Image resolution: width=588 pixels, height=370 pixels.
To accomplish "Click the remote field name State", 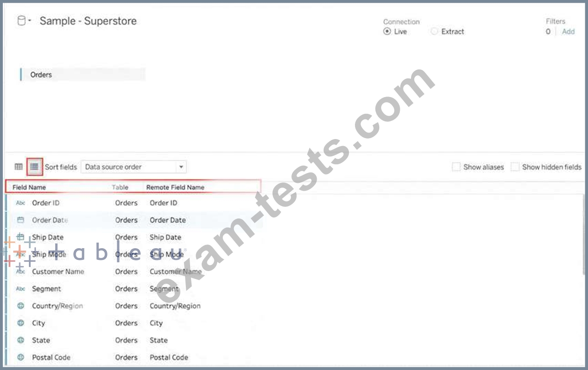I will [x=159, y=340].
